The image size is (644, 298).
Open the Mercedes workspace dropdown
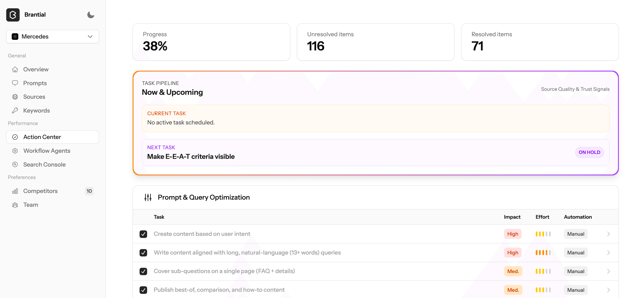pyautogui.click(x=53, y=36)
